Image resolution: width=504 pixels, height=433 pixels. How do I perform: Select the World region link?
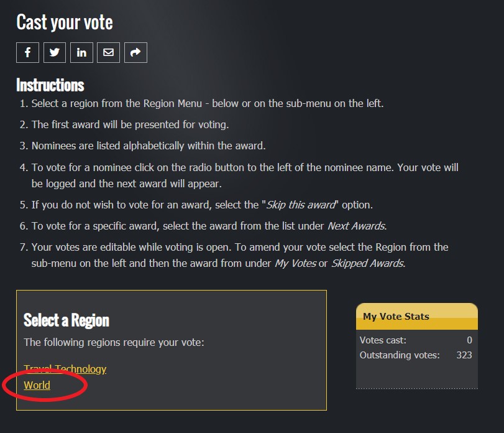coord(37,385)
